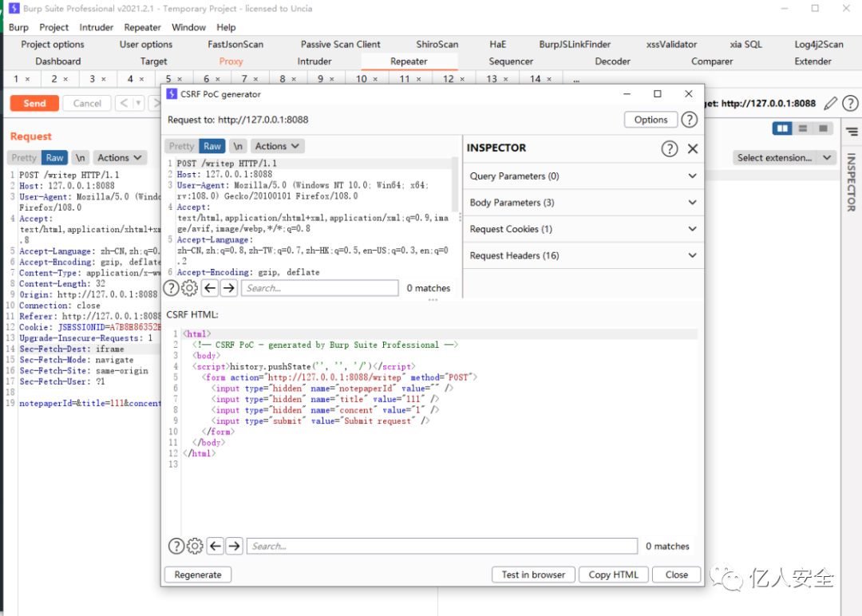Click Options button in CSRF generator
The image size is (862, 616).
click(x=651, y=120)
